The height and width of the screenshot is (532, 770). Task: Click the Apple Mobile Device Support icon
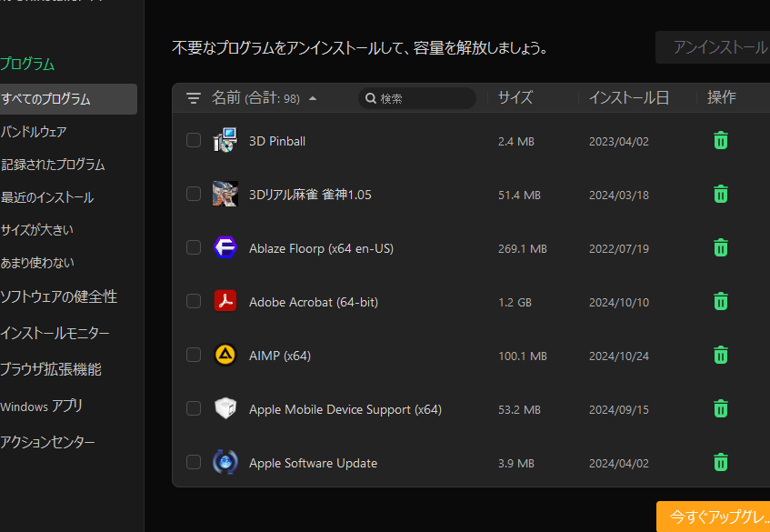click(x=225, y=408)
